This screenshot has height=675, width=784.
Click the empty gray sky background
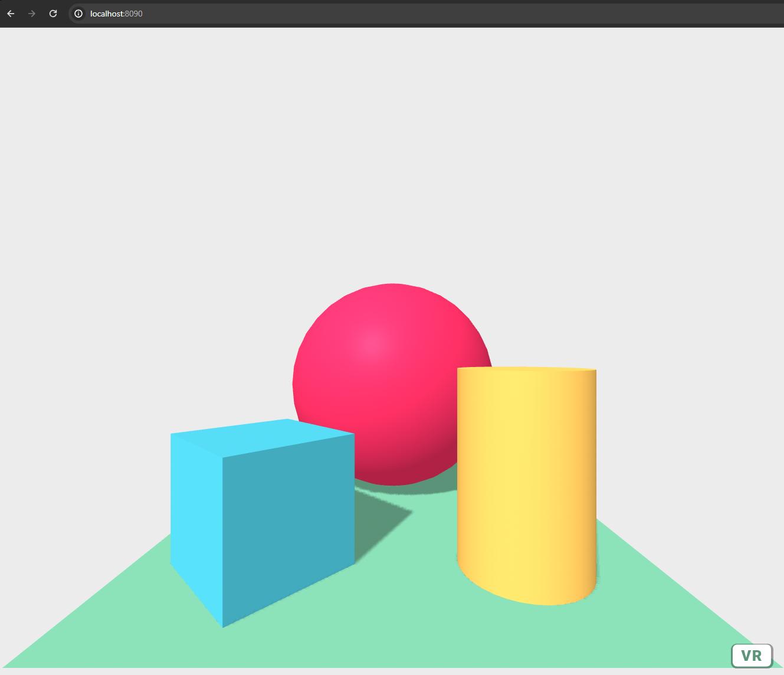pyautogui.click(x=389, y=148)
